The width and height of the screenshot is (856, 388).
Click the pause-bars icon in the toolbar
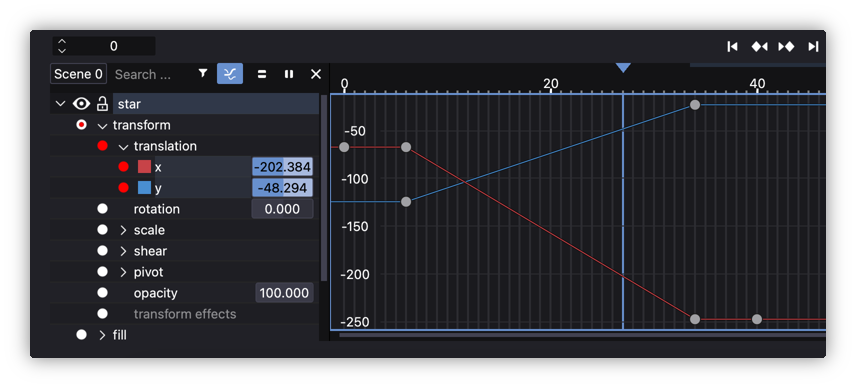tap(289, 74)
